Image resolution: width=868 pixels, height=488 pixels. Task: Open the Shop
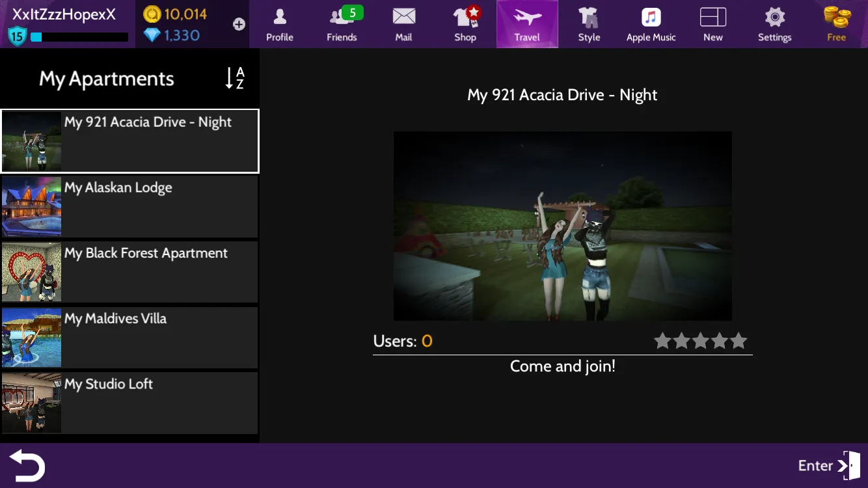[465, 24]
